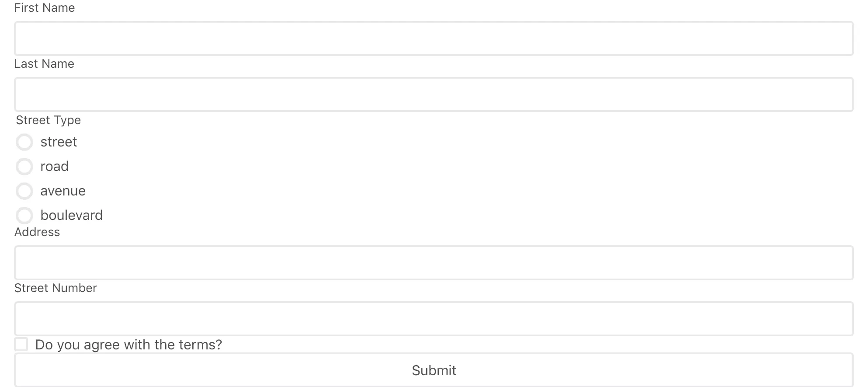Click the Last Name label

(x=44, y=63)
